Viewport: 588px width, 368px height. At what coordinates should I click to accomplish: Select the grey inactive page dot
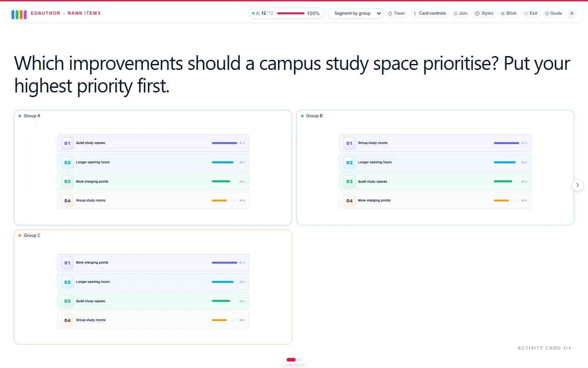click(300, 360)
